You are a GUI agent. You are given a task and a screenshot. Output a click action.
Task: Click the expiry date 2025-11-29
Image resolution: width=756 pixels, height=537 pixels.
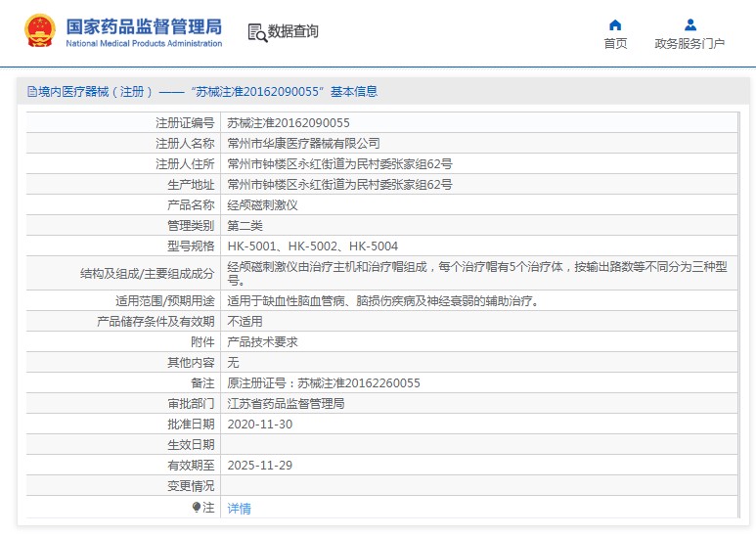(x=260, y=466)
